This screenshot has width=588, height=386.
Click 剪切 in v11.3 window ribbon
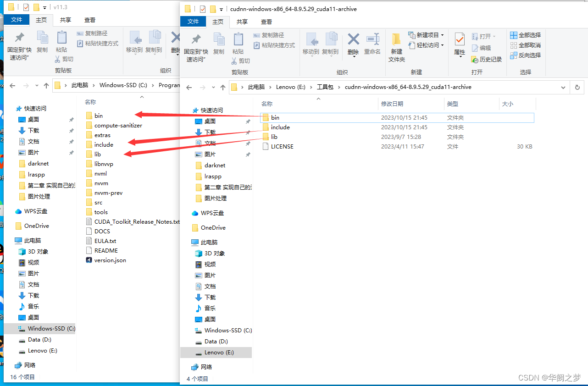(64, 59)
